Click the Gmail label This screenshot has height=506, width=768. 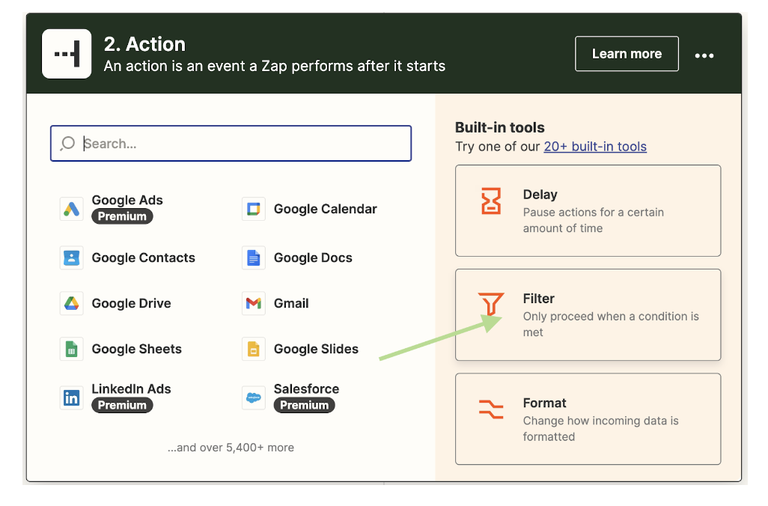[291, 303]
